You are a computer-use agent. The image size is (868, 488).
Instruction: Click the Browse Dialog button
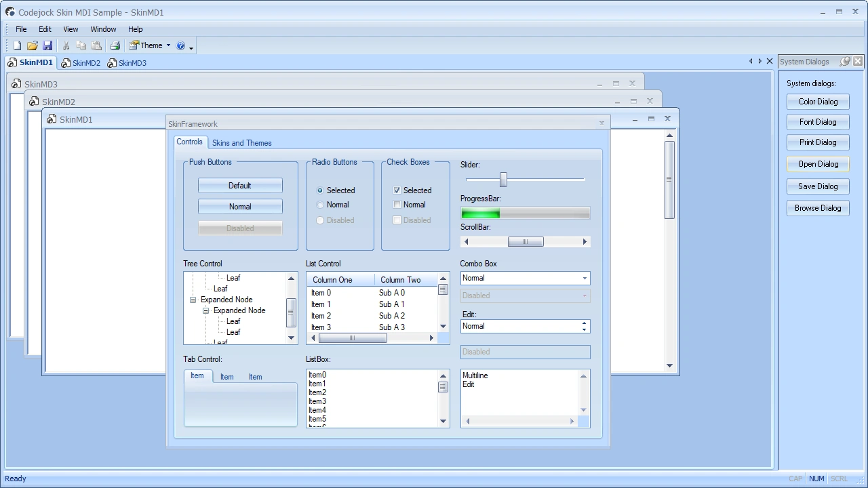pyautogui.click(x=818, y=208)
